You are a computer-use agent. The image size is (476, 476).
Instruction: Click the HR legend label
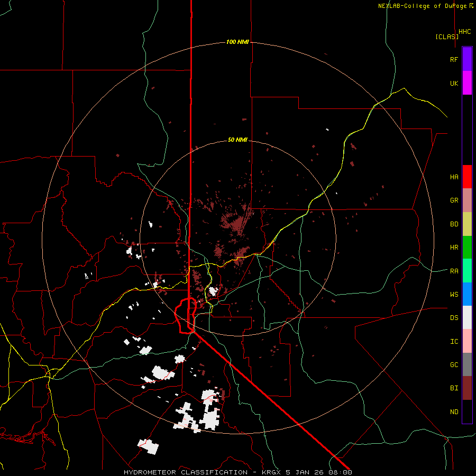pos(454,248)
